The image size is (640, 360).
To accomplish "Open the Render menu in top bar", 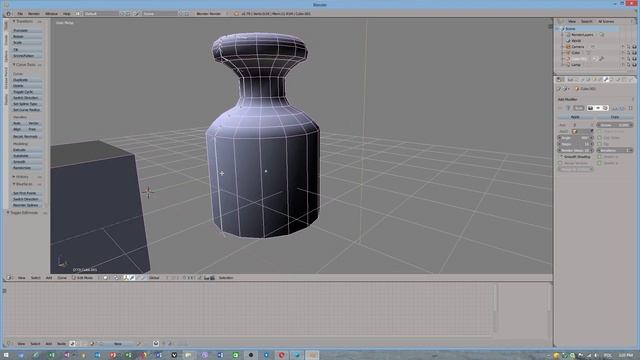I will click(x=33, y=13).
